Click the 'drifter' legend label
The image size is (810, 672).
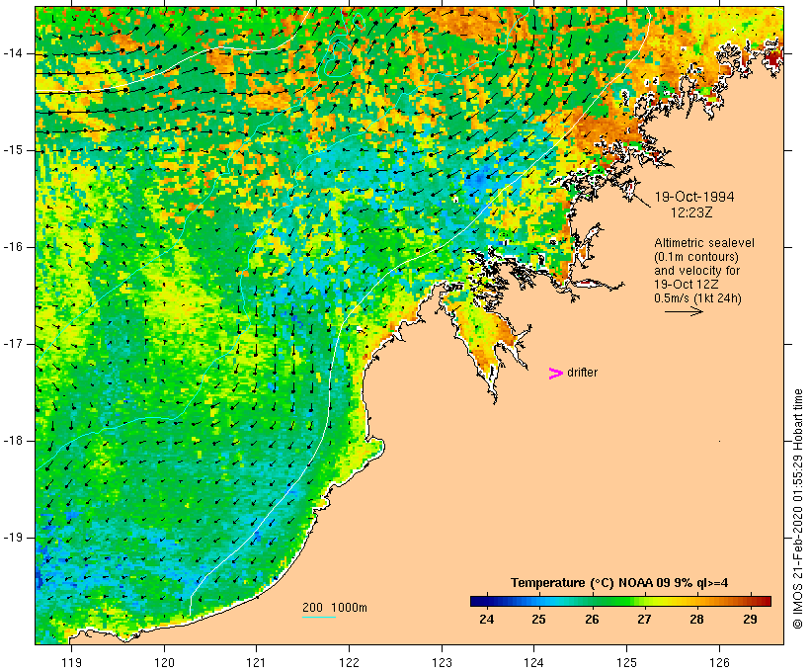582,373
